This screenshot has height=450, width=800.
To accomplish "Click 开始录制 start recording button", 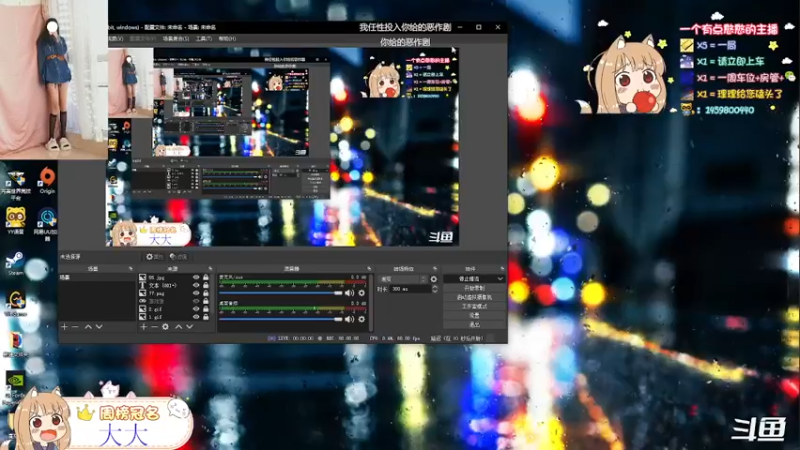I will (x=474, y=288).
